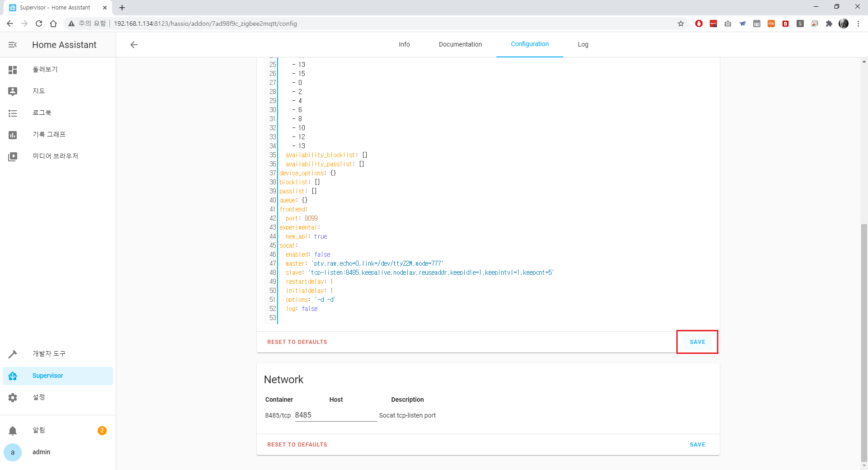
Task: Click the red Opera-style extension icon
Action: click(x=699, y=23)
